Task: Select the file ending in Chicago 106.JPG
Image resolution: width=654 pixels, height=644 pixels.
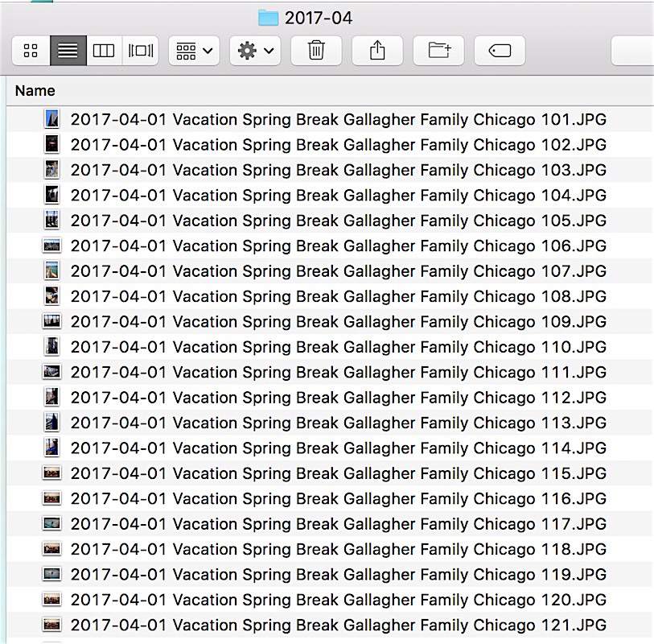Action: 330,246
